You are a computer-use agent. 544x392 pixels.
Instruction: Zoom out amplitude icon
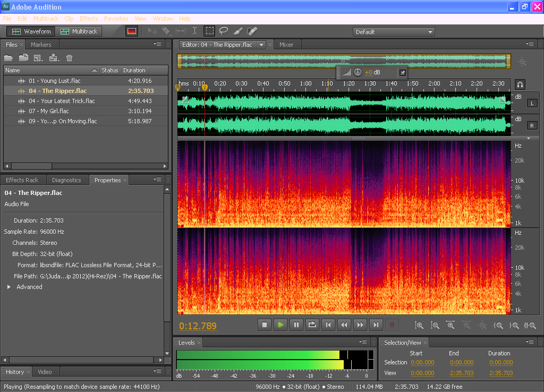435,325
